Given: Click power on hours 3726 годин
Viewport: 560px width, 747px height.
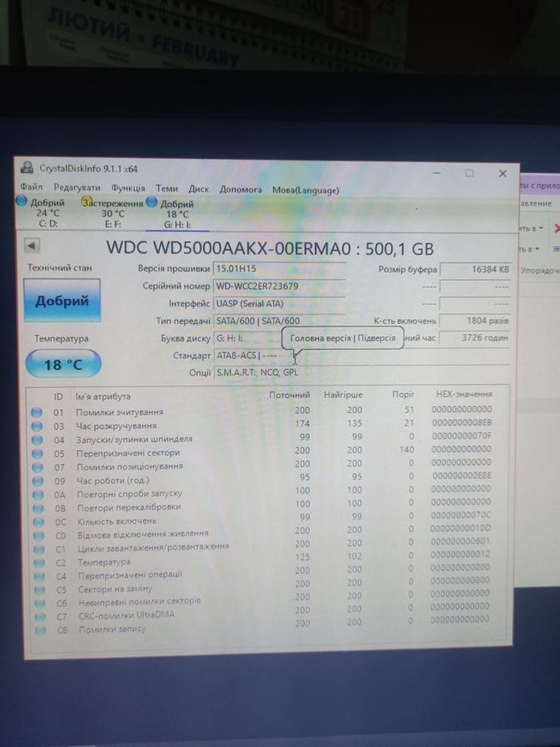Looking at the screenshot, I should [475, 338].
